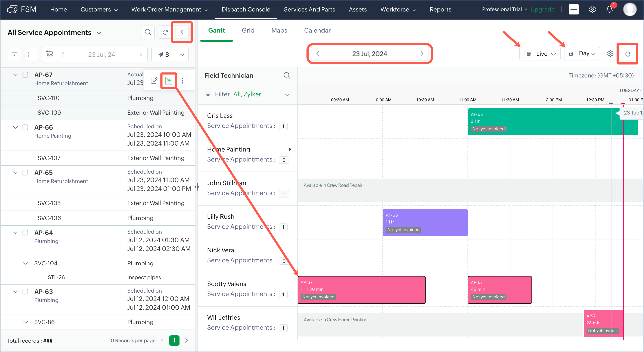Image resolution: width=644 pixels, height=352 pixels.
Task: Expand the All, Zylker filter dropdown
Action: (287, 94)
